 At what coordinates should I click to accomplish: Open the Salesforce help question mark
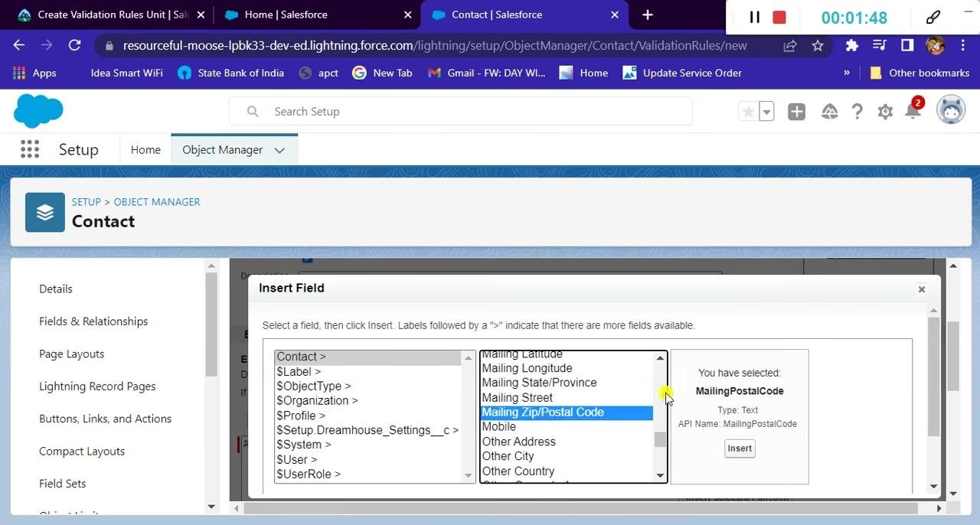(x=857, y=112)
